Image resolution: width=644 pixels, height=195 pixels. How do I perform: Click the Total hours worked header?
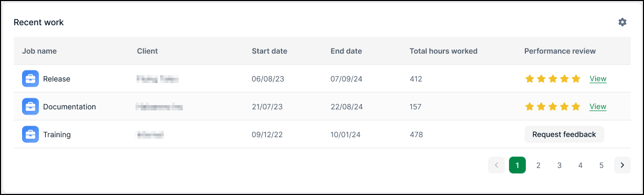tap(443, 51)
